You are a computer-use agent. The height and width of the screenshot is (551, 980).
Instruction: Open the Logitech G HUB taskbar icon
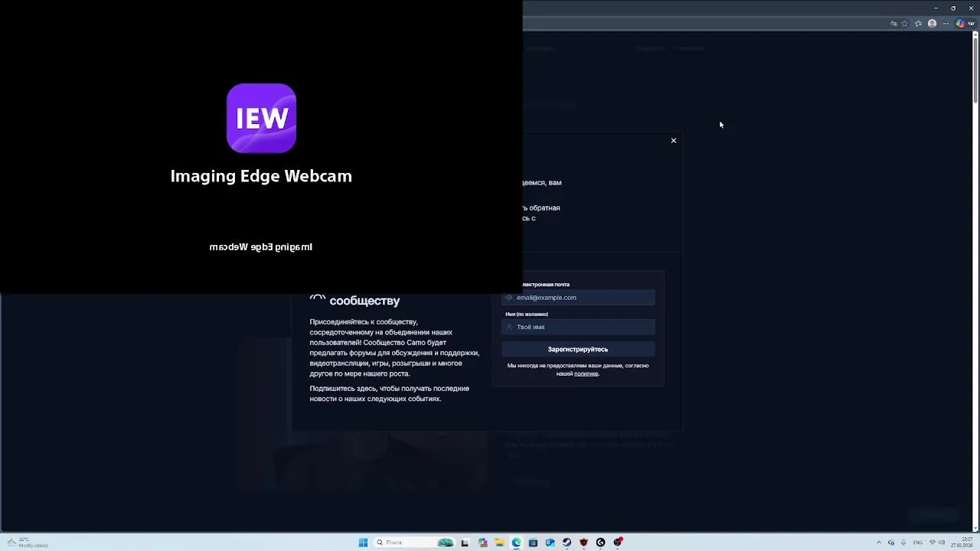pyautogui.click(x=600, y=543)
